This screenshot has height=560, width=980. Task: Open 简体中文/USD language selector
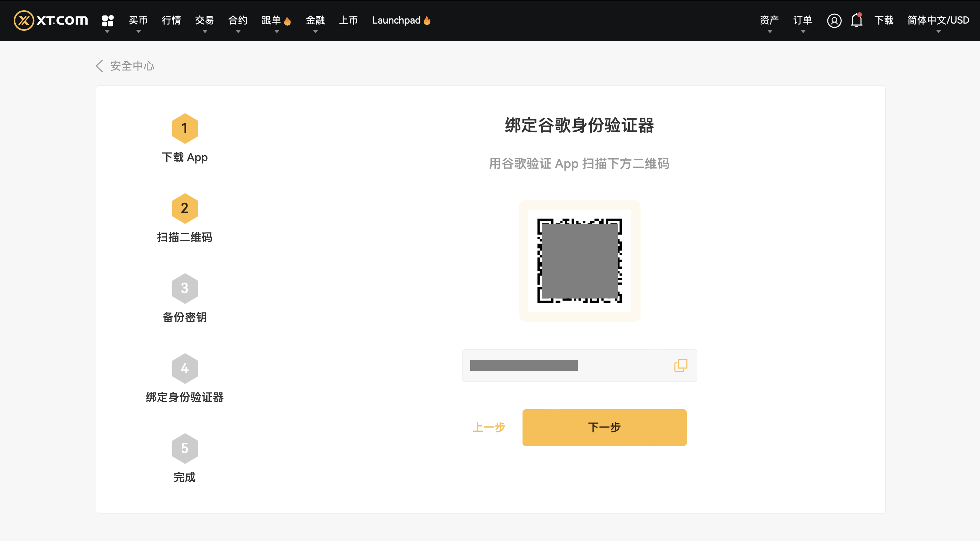(x=938, y=21)
